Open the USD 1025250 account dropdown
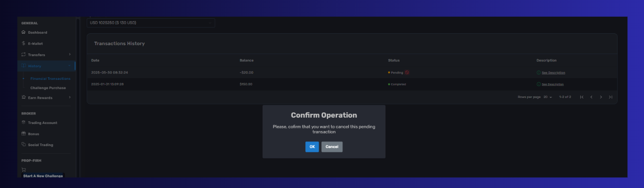Screen dimensions: 644x188 coord(151,23)
